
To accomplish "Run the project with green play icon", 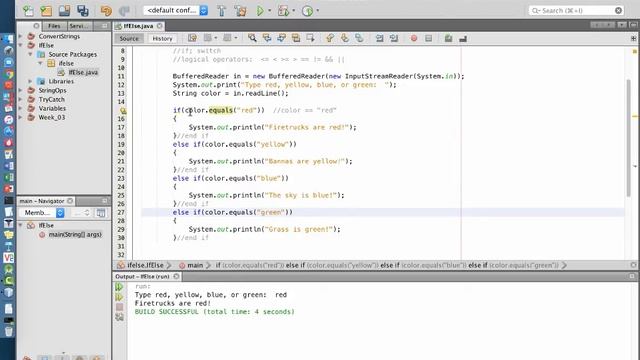I will [260, 11].
